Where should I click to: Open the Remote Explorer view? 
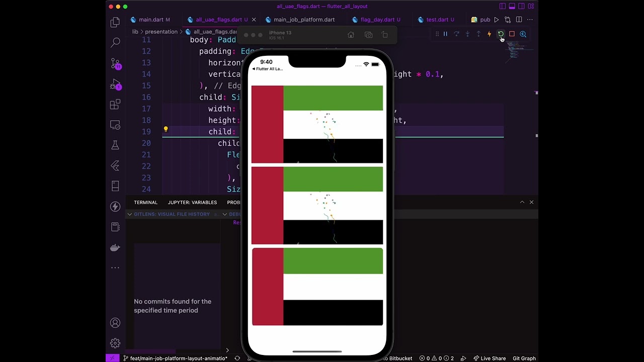pos(115,125)
